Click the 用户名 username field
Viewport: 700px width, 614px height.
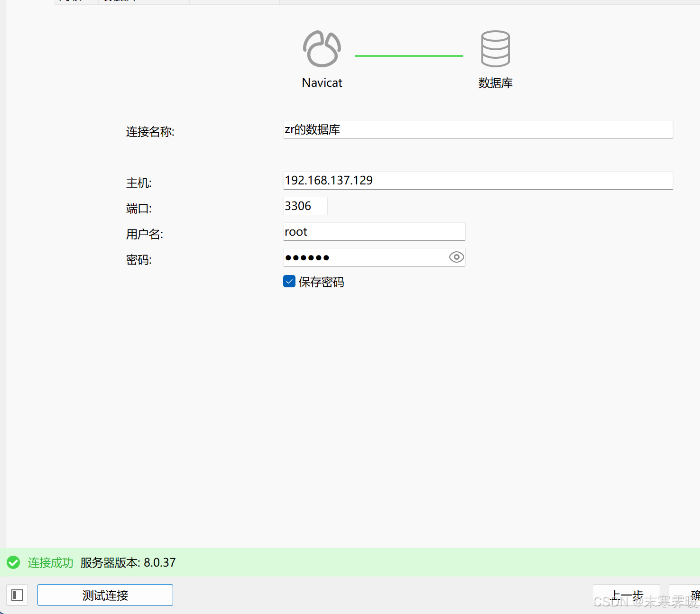374,231
